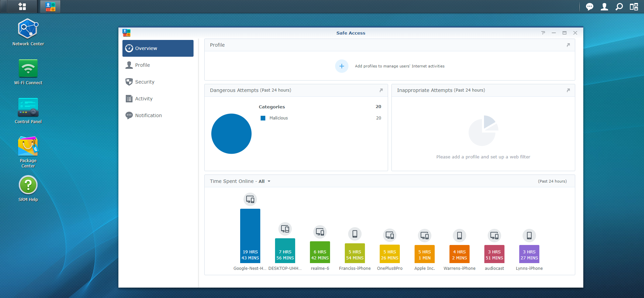Open the Notification sidebar section

(x=158, y=115)
